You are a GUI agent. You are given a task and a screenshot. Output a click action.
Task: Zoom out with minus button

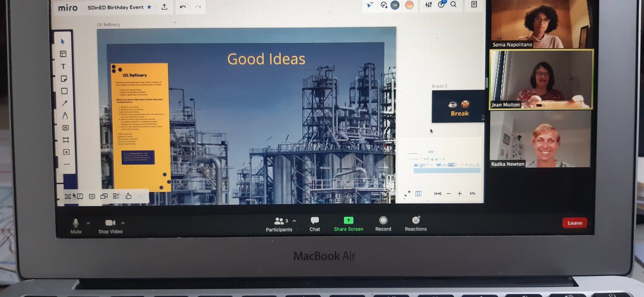click(x=449, y=194)
